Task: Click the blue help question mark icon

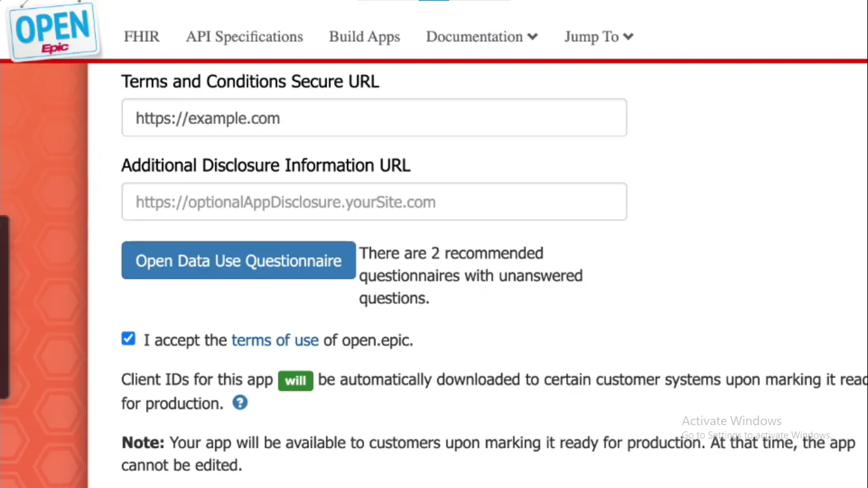Action: [240, 402]
